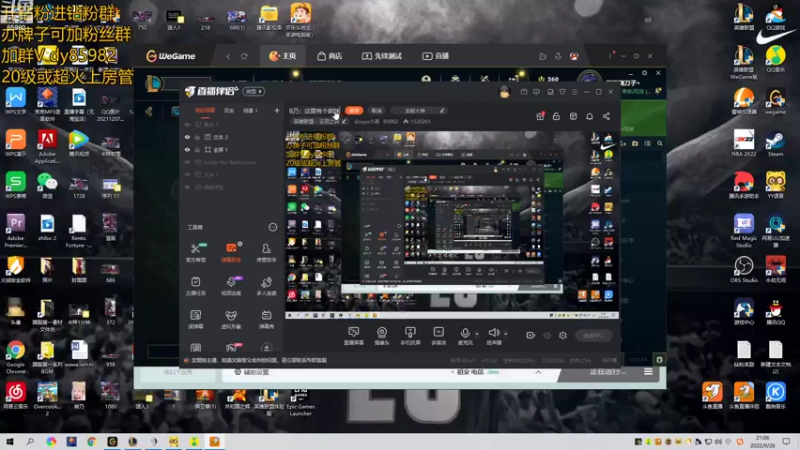
Task: Show the Inside the Backrooms layer
Action: click(187, 162)
